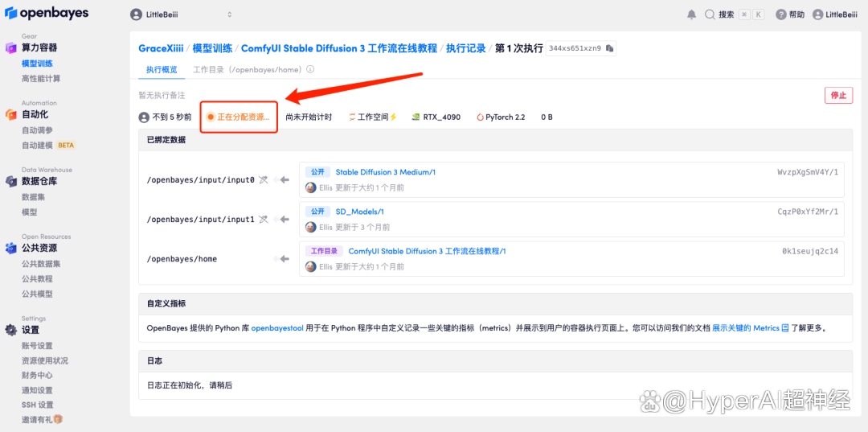Viewport: 868px width, 432px height.
Task: Click 暂无执行备注 note field
Action: tap(162, 95)
